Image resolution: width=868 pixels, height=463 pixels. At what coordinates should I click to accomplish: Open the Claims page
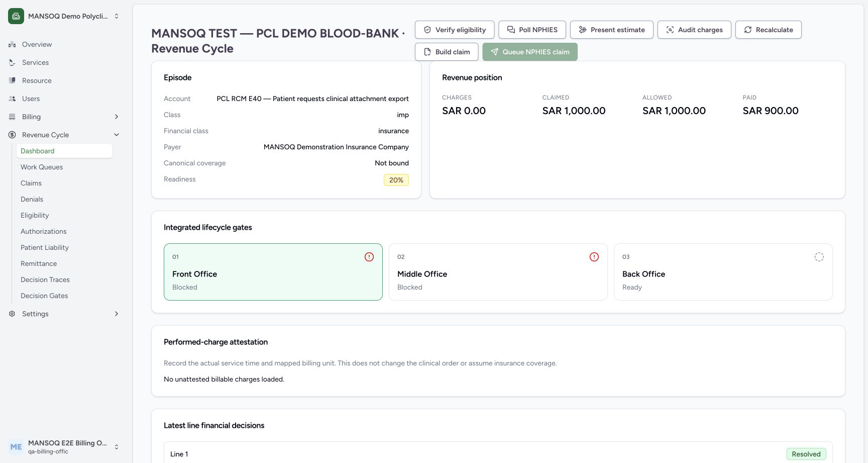click(31, 183)
